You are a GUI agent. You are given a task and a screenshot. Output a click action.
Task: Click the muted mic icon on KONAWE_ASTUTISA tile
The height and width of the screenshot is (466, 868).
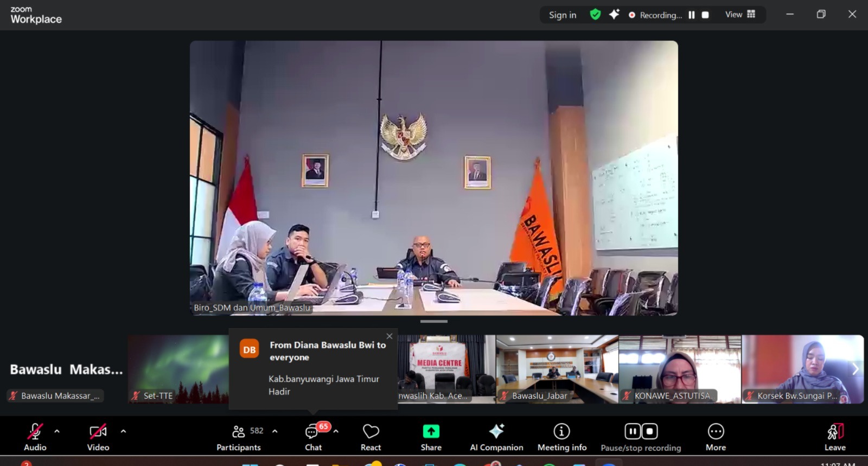(627, 396)
